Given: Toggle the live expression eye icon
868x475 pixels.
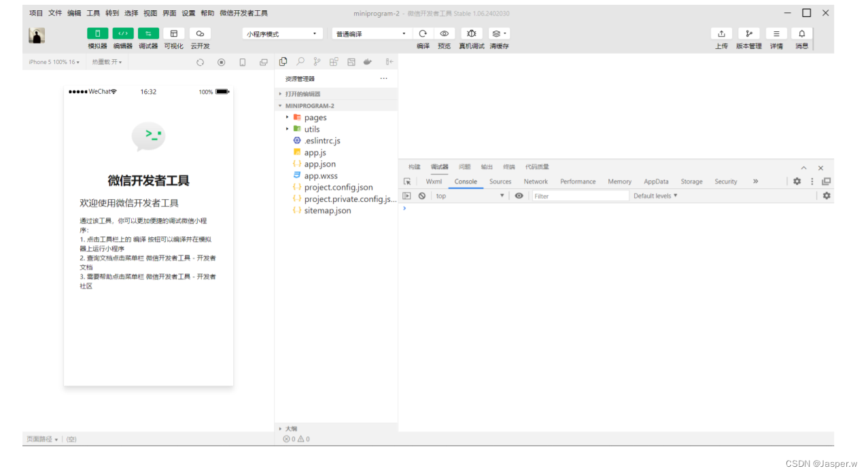Looking at the screenshot, I should 519,196.
